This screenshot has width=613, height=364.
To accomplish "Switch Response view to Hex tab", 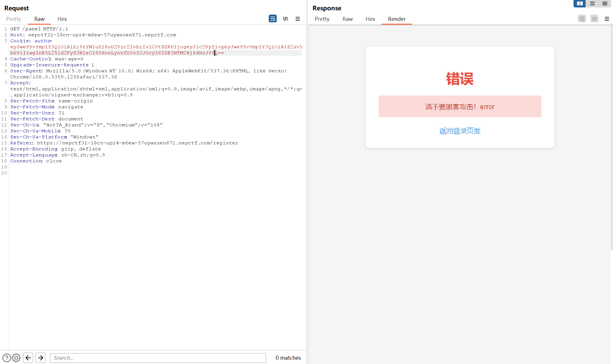I will point(370,19).
